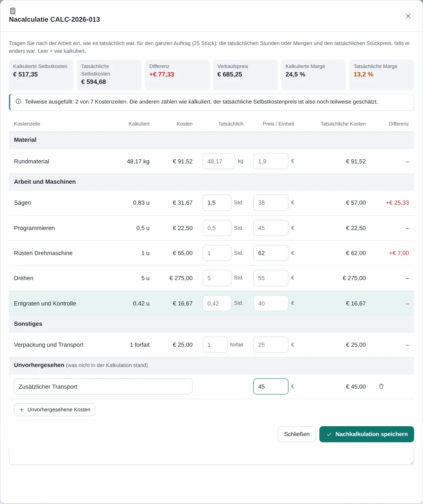This screenshot has width=423, height=504.
Task: Close the Nacalculatie dialog with the X icon
Action: click(408, 16)
